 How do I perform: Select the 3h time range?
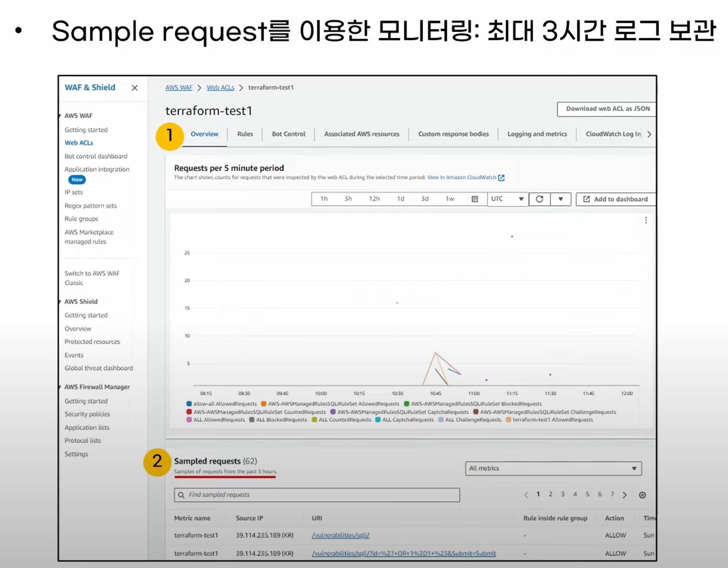[x=348, y=199]
